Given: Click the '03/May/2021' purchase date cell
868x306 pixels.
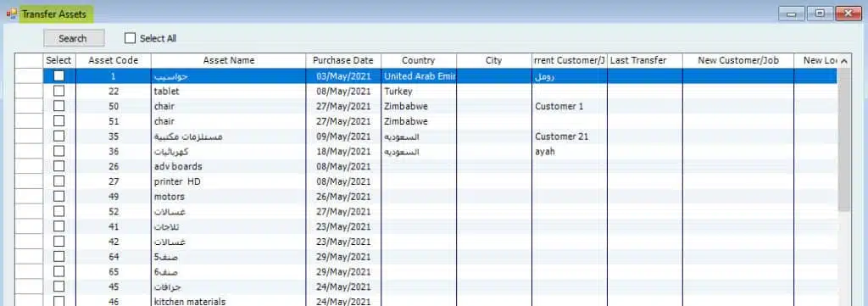Looking at the screenshot, I should pyautogui.click(x=343, y=75).
